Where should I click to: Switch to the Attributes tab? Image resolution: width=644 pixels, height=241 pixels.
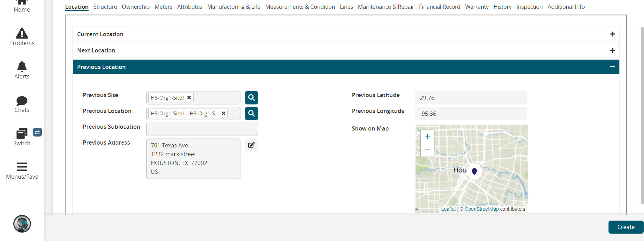coord(190,7)
